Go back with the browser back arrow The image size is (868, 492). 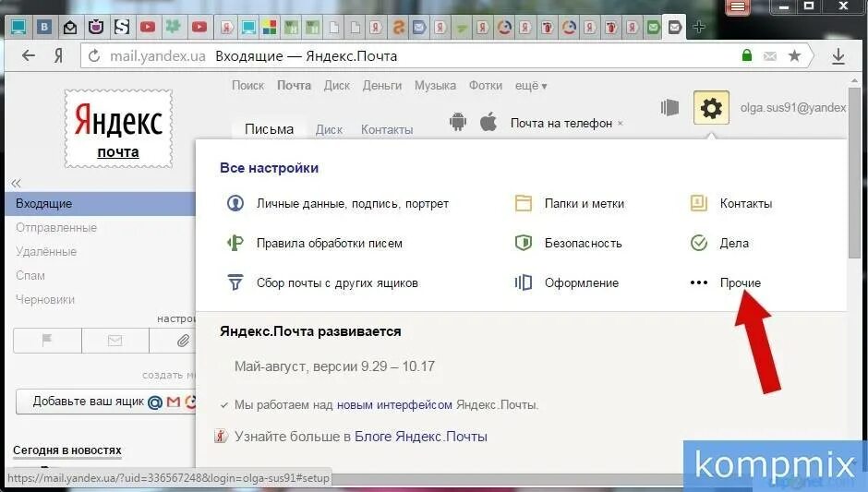tap(29, 55)
